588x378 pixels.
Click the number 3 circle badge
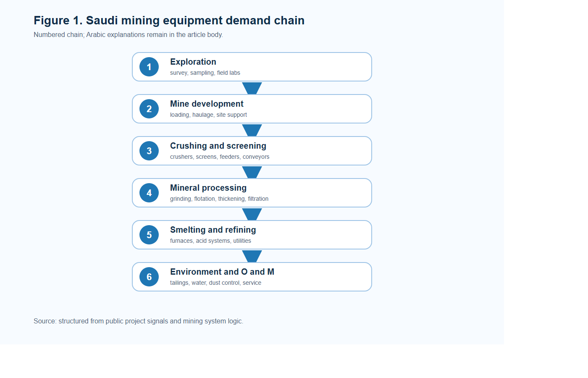point(149,151)
